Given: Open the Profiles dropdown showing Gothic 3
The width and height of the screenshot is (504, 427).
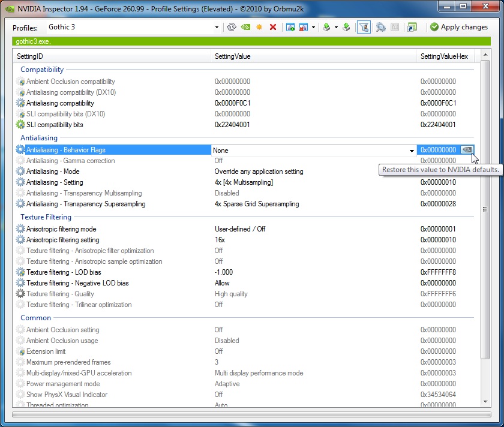Looking at the screenshot, I should click(x=217, y=27).
